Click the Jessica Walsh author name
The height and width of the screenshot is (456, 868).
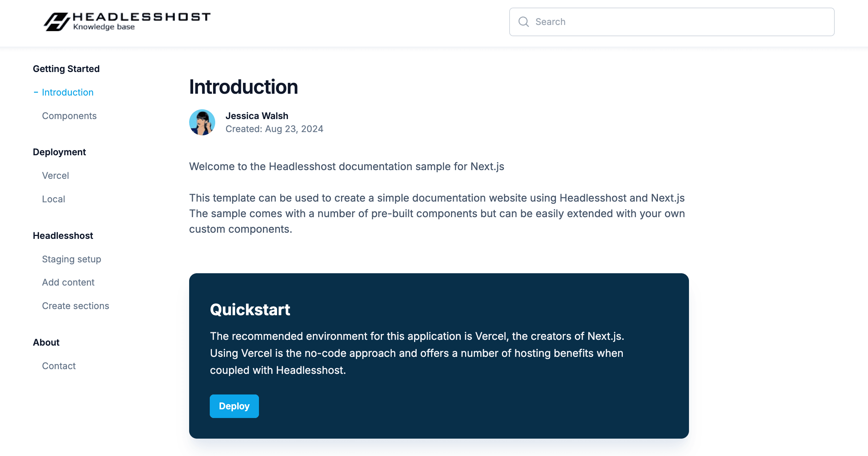(x=257, y=116)
